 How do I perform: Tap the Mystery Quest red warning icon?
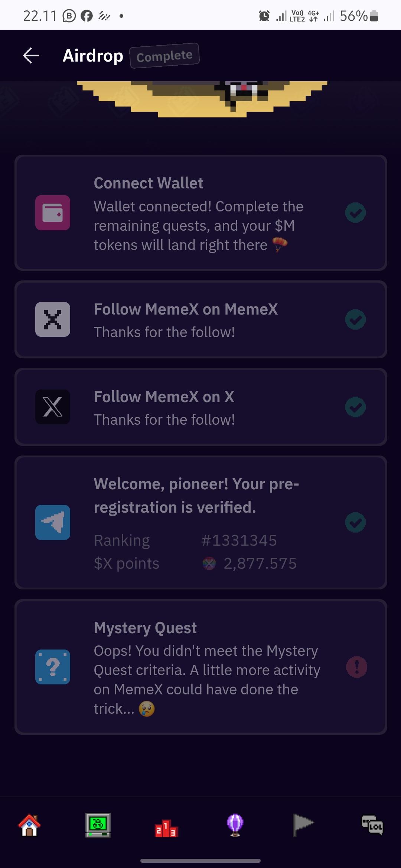[356, 667]
